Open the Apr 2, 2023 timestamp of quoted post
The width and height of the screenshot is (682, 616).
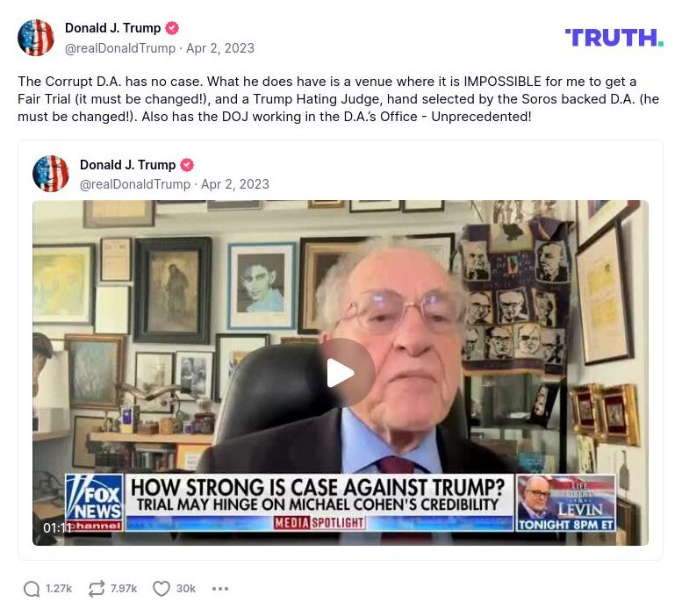tap(235, 184)
